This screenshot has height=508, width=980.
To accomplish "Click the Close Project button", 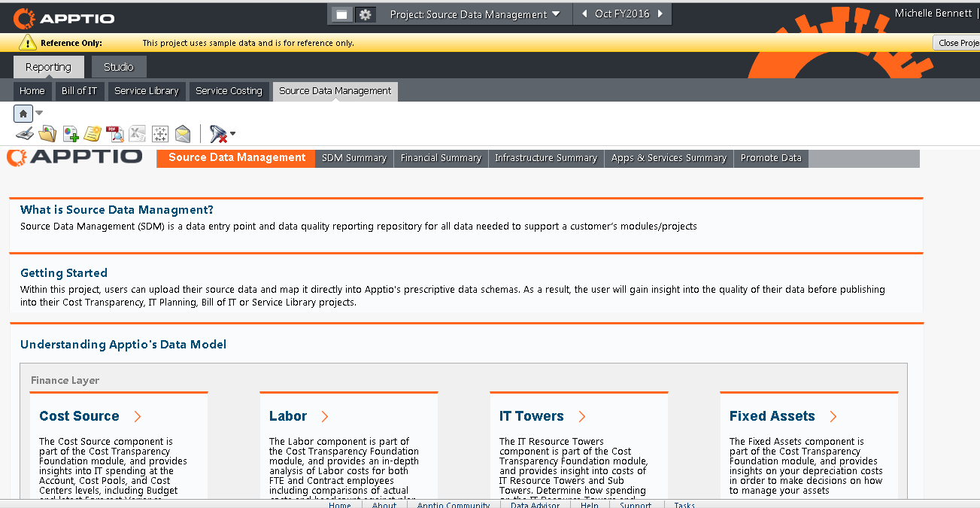I will pyautogui.click(x=957, y=43).
